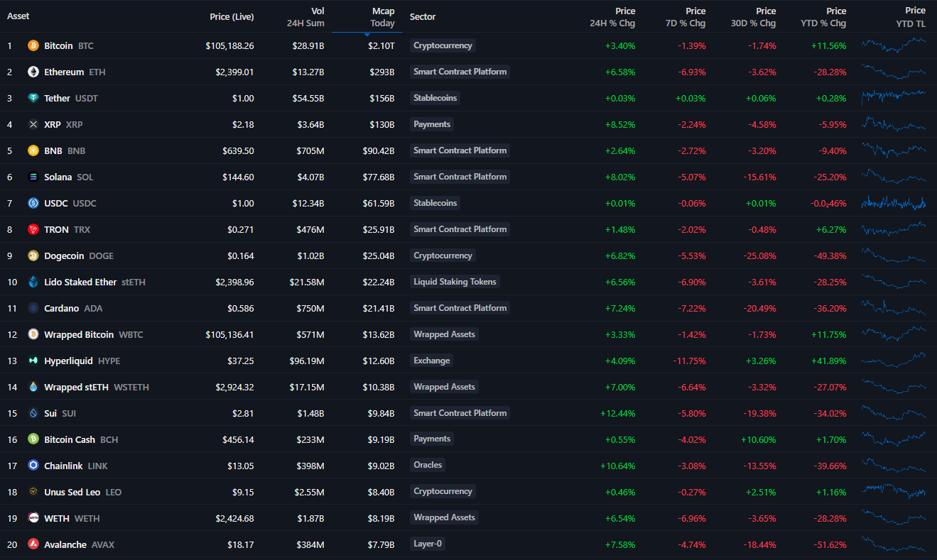The image size is (937, 560).
Task: Click Bitcoin's YTD sparkline chart
Action: click(894, 45)
